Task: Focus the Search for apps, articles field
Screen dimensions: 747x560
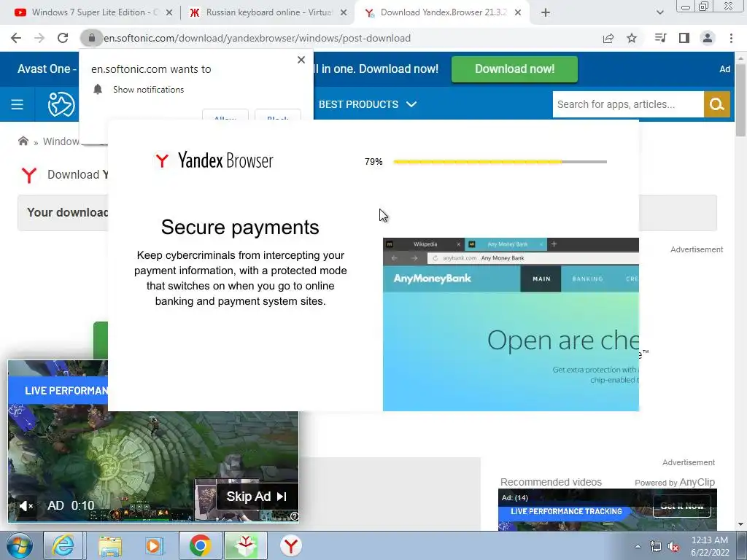Action: 628,104
